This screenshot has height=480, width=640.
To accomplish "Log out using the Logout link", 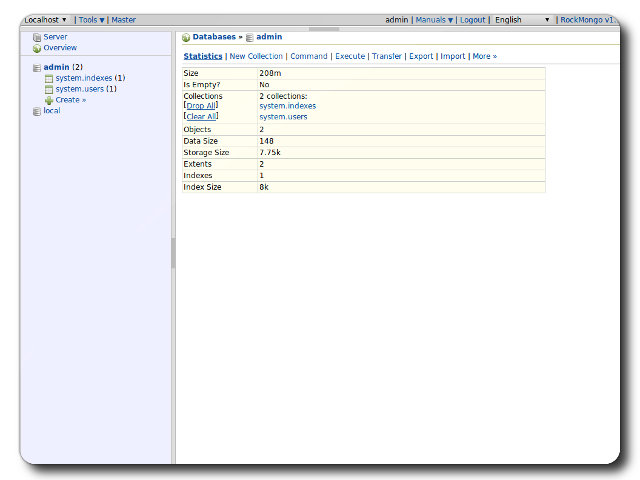I will (472, 20).
